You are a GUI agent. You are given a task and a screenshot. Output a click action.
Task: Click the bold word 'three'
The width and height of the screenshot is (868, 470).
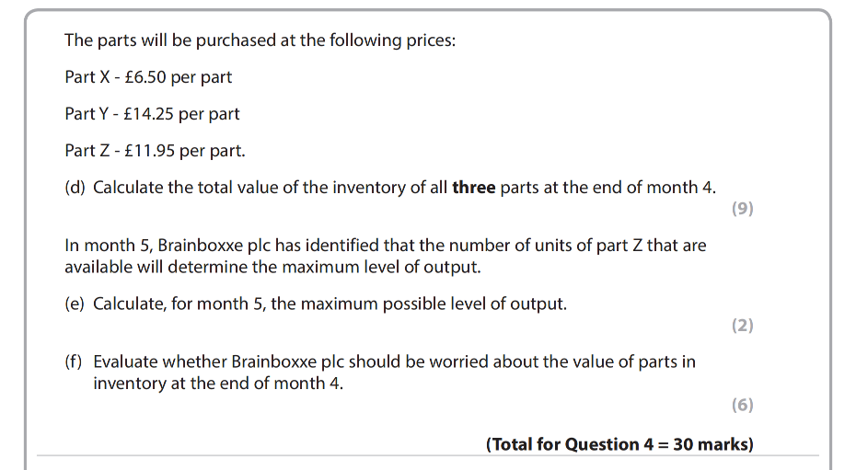tap(474, 188)
